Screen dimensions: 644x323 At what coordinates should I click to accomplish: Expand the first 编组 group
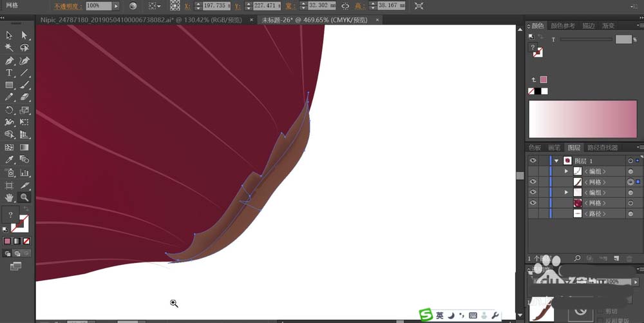click(x=566, y=171)
